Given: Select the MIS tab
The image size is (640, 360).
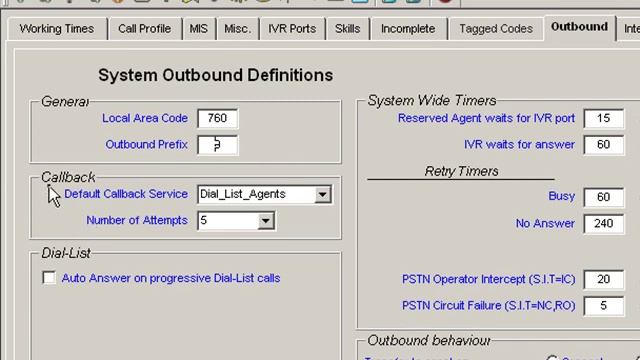Looking at the screenshot, I should (199, 29).
